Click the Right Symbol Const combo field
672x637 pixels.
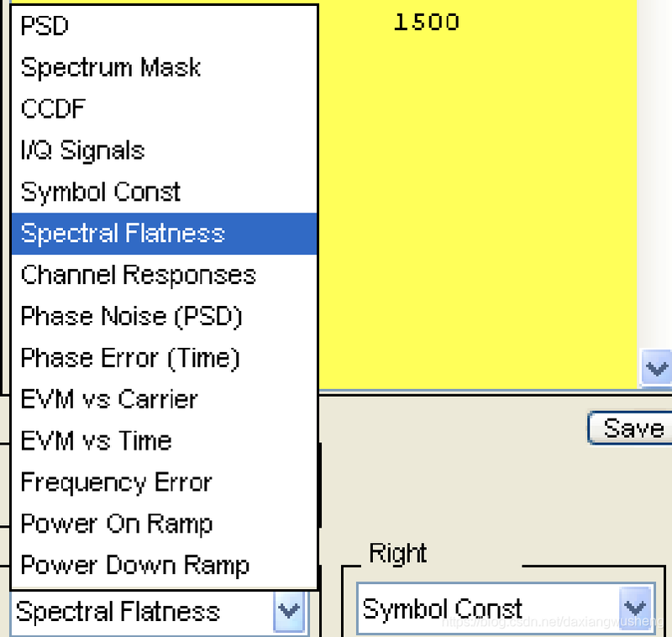point(506,608)
